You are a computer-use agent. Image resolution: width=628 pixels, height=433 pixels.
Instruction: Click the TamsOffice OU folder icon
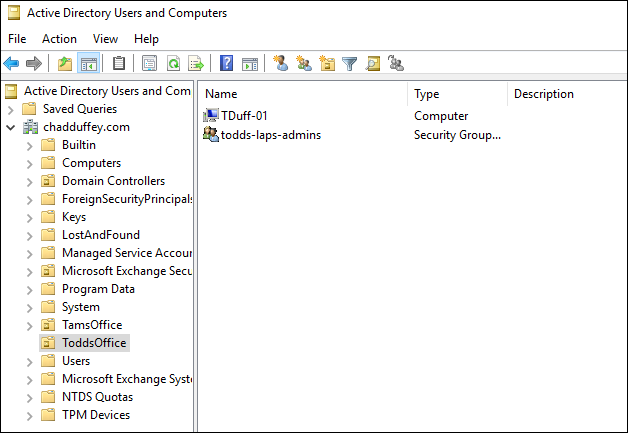click(48, 325)
